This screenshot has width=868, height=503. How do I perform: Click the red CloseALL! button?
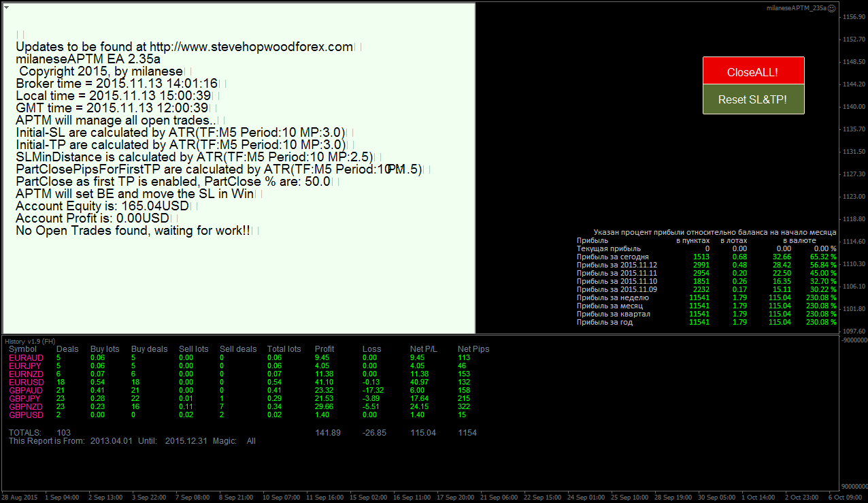753,71
